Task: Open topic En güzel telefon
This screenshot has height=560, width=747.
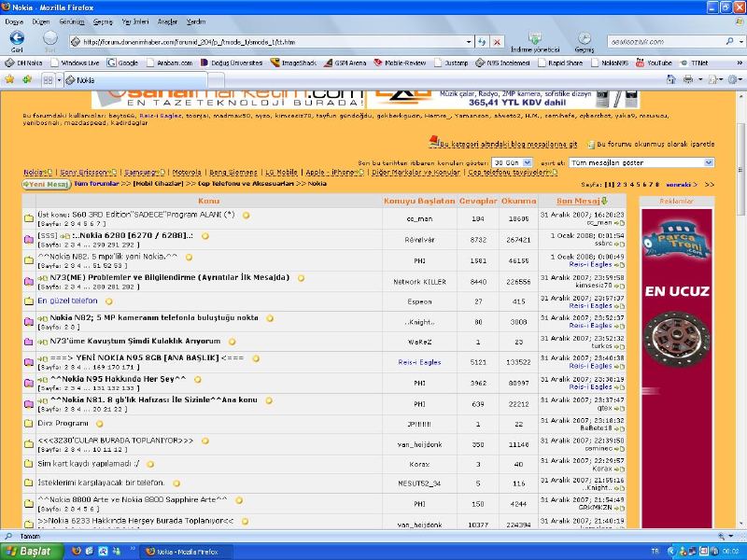Action: point(67,301)
